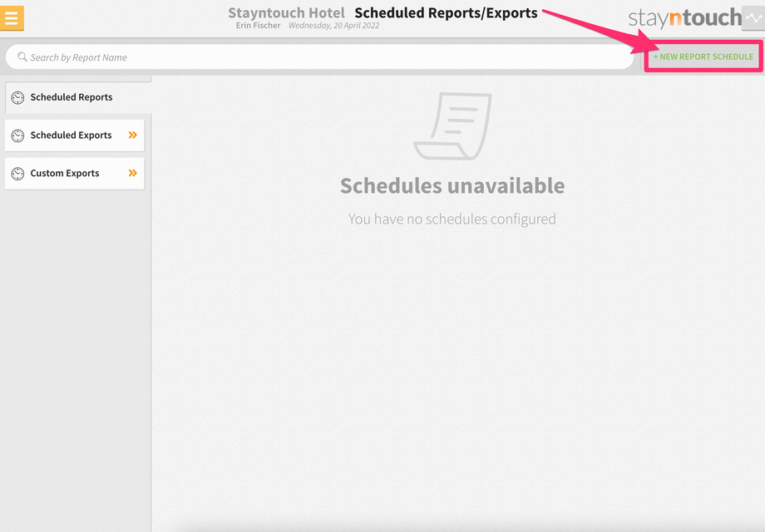Click the activity pulse icon beside logo

click(753, 18)
